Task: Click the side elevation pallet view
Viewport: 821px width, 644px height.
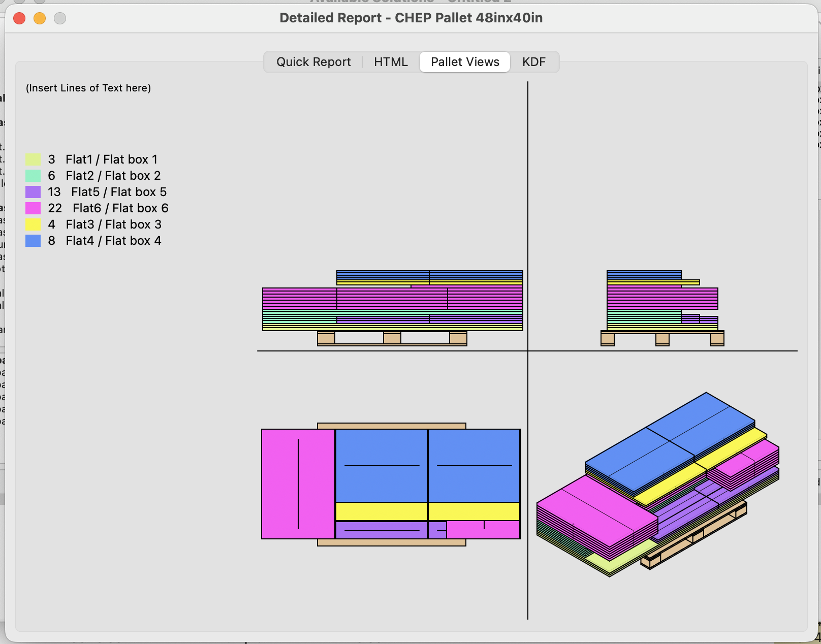Action: (662, 308)
